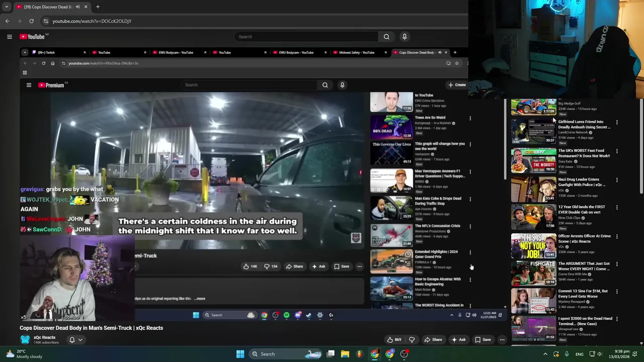Open the YouTube guide hamburger menu
Viewport: 644px width, 362px height.
click(9, 37)
